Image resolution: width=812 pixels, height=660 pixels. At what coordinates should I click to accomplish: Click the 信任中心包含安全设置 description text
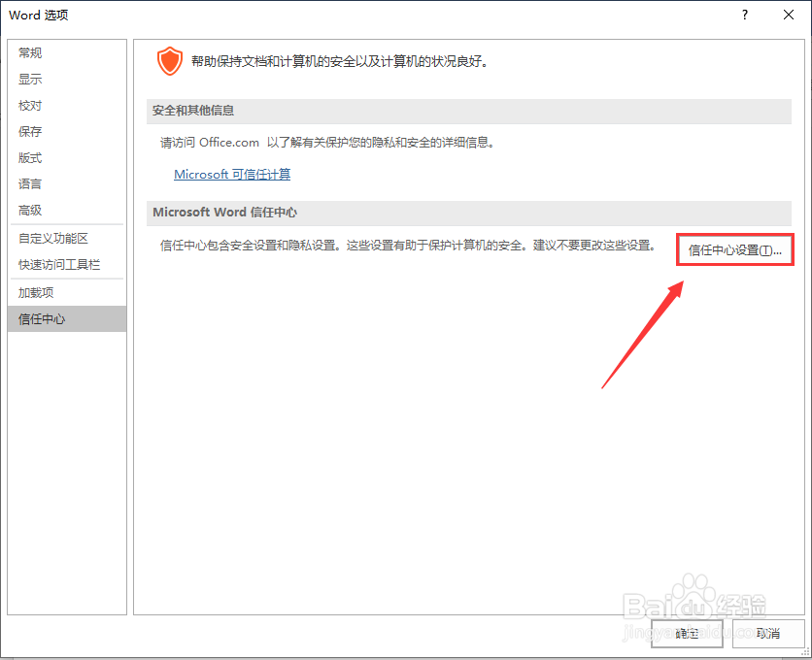pyautogui.click(x=408, y=246)
